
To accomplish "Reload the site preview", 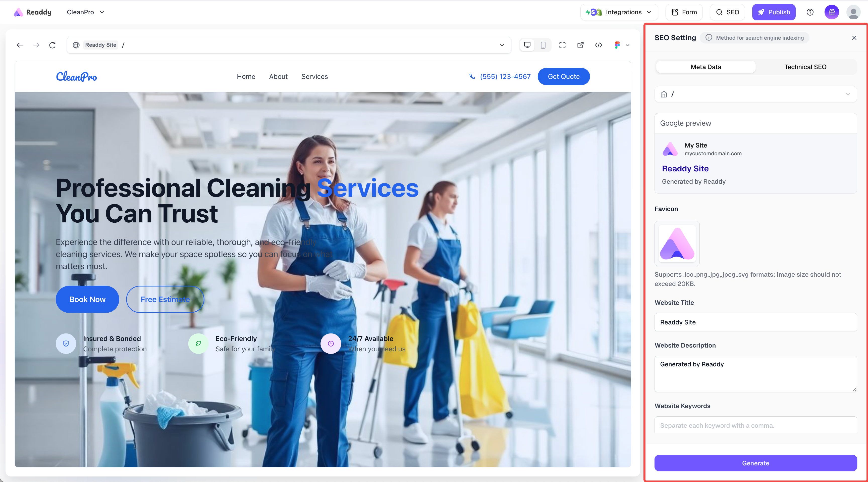I will click(52, 45).
